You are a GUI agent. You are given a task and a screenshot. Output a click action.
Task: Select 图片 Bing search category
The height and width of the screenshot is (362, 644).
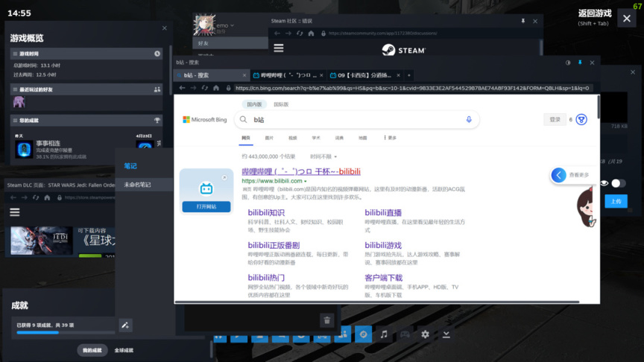[x=269, y=138]
